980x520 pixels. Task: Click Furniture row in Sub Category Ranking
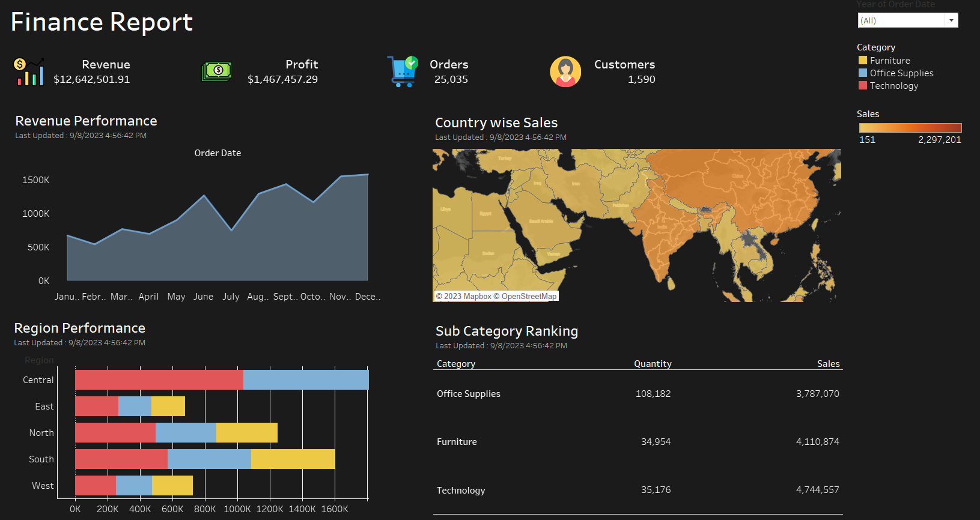[638, 442]
